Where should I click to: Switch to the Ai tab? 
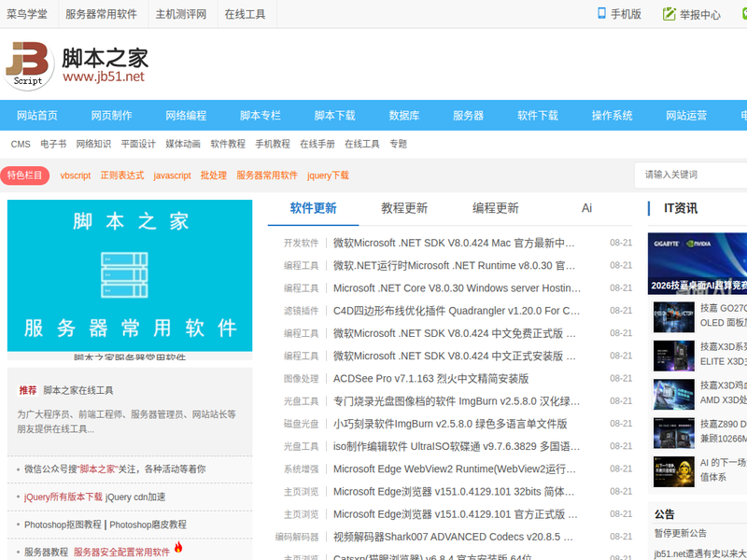[x=586, y=208]
